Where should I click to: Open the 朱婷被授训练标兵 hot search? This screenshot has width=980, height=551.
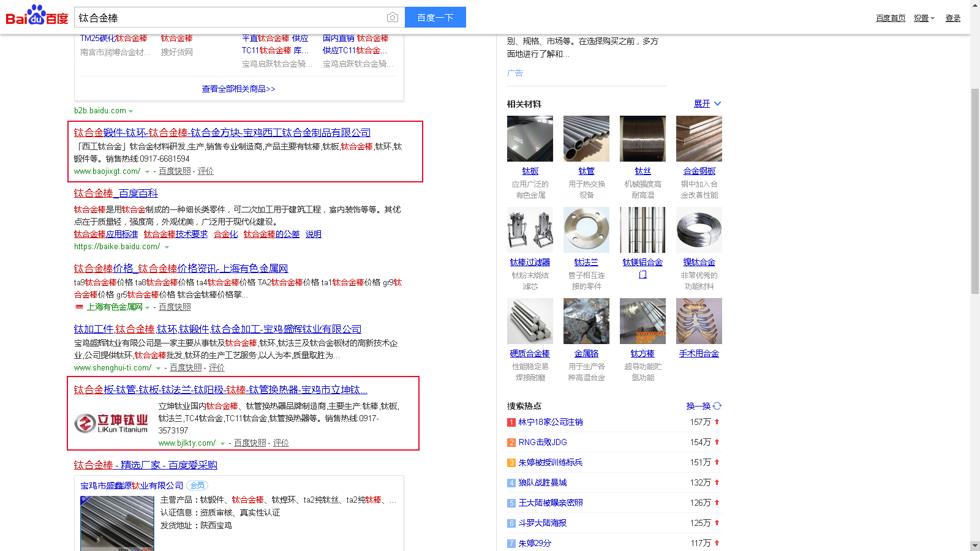(x=551, y=462)
